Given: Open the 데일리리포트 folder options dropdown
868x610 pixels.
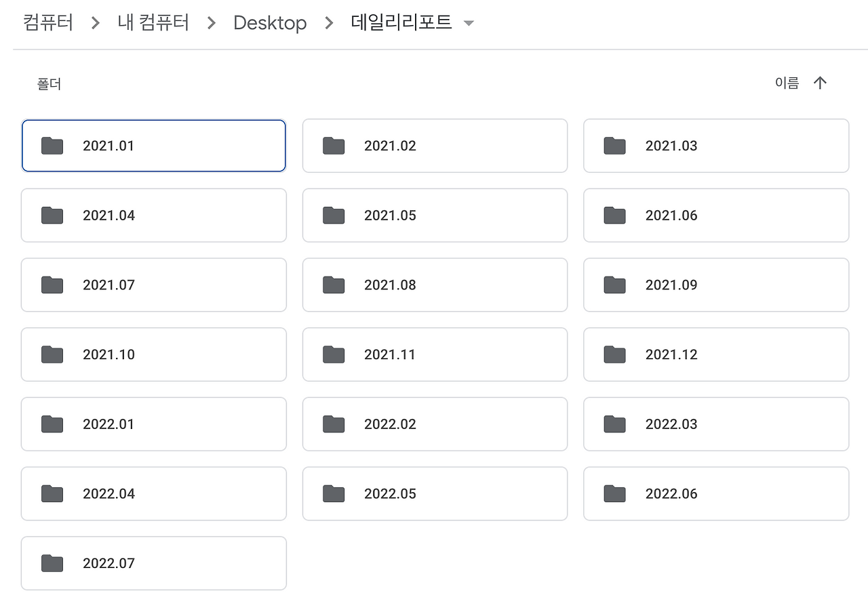Looking at the screenshot, I should pyautogui.click(x=468, y=23).
